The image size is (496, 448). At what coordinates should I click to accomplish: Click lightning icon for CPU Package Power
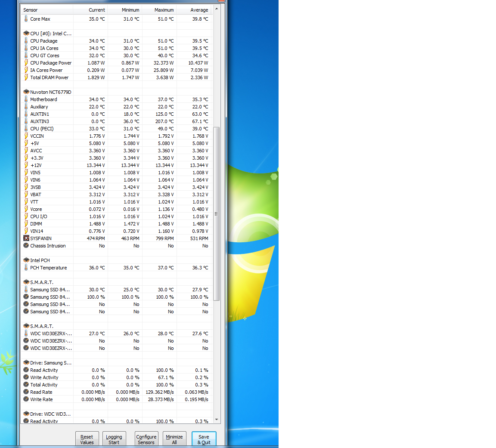(x=26, y=62)
